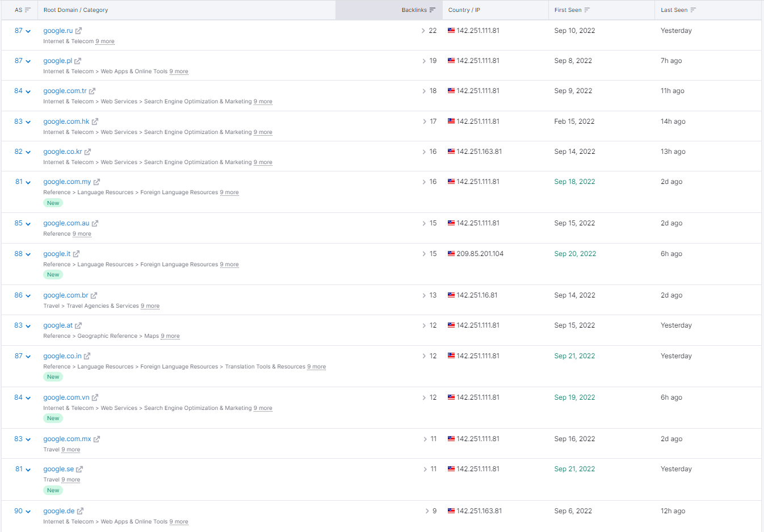Sort by AS column icon
Image resolution: width=764 pixels, height=532 pixels.
(27, 10)
